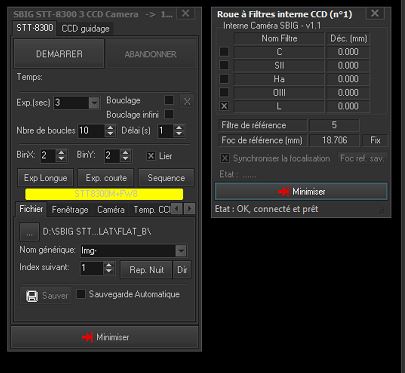Screen dimensions: 405x373
Task: Select the Ha filter checkbox
Action: (224, 79)
